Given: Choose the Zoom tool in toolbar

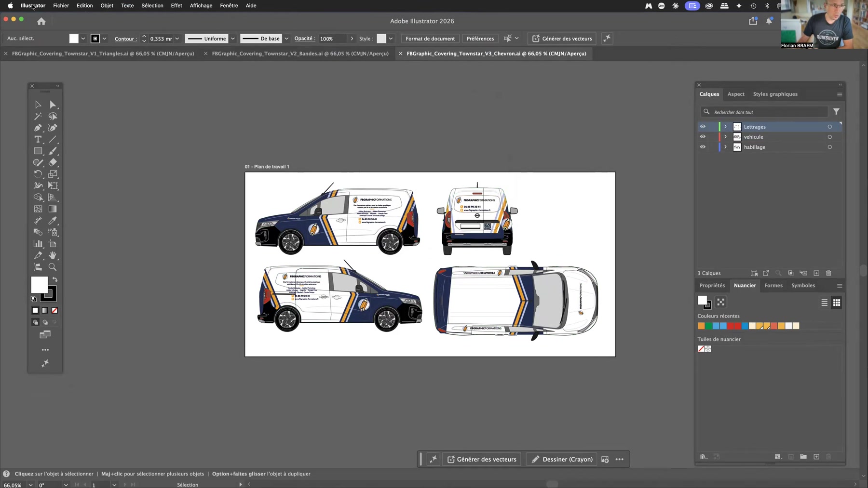Looking at the screenshot, I should (x=53, y=267).
